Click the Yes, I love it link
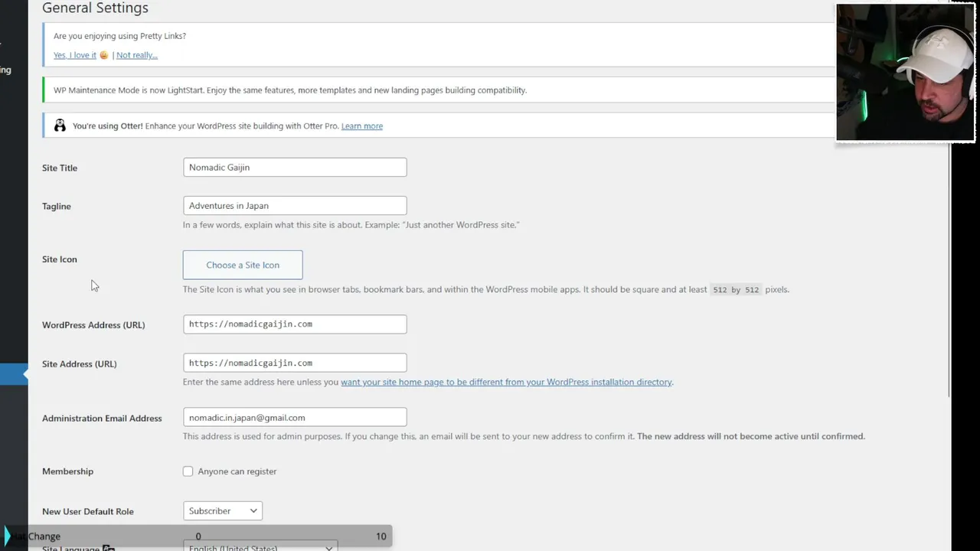 pos(75,55)
